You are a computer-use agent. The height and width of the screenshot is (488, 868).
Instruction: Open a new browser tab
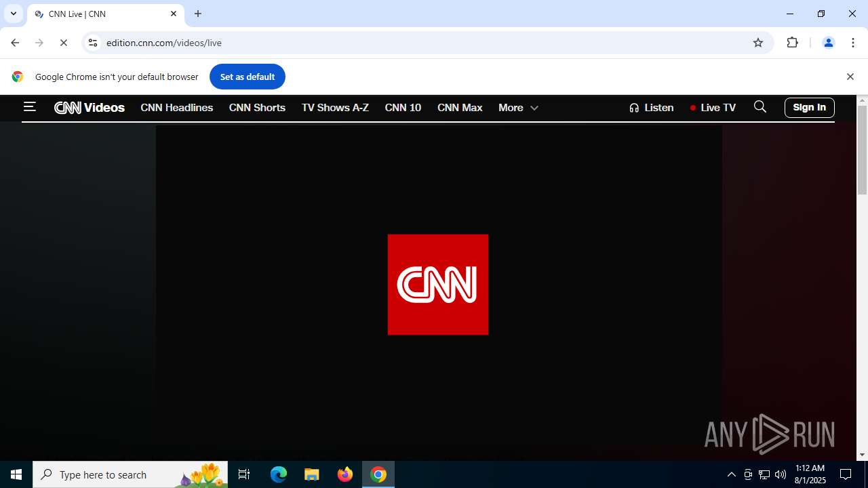[x=198, y=14]
